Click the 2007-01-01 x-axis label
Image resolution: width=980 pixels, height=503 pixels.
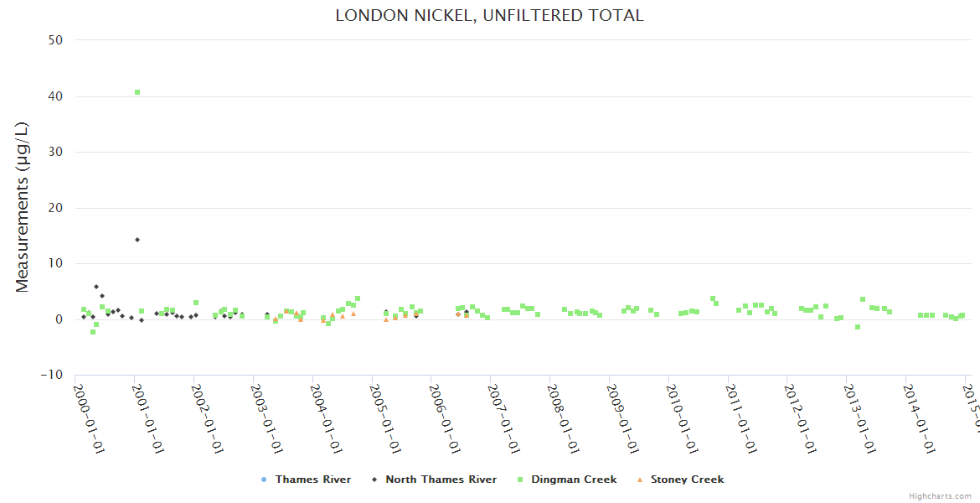503,418
